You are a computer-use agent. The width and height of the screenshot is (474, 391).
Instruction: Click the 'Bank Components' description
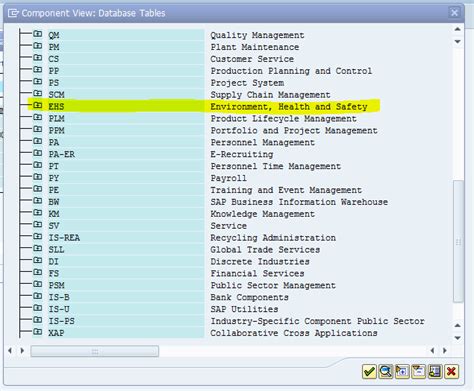click(x=249, y=297)
